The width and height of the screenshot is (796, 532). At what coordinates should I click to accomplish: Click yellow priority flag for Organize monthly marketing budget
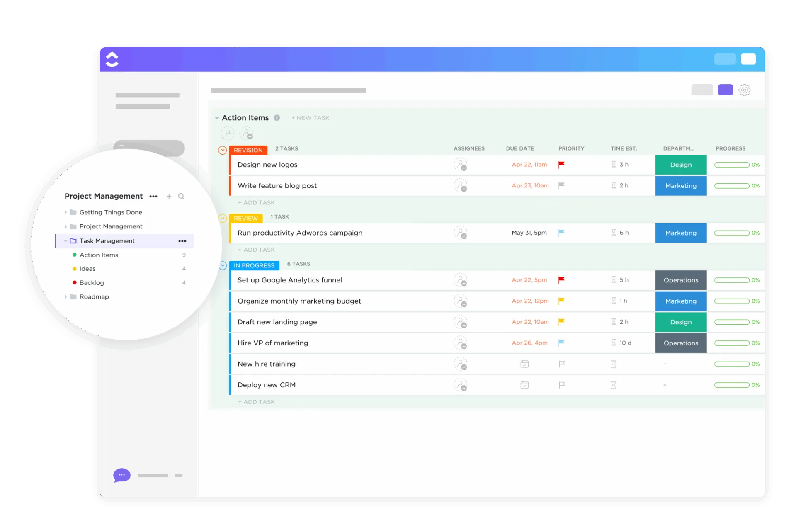[x=561, y=301]
